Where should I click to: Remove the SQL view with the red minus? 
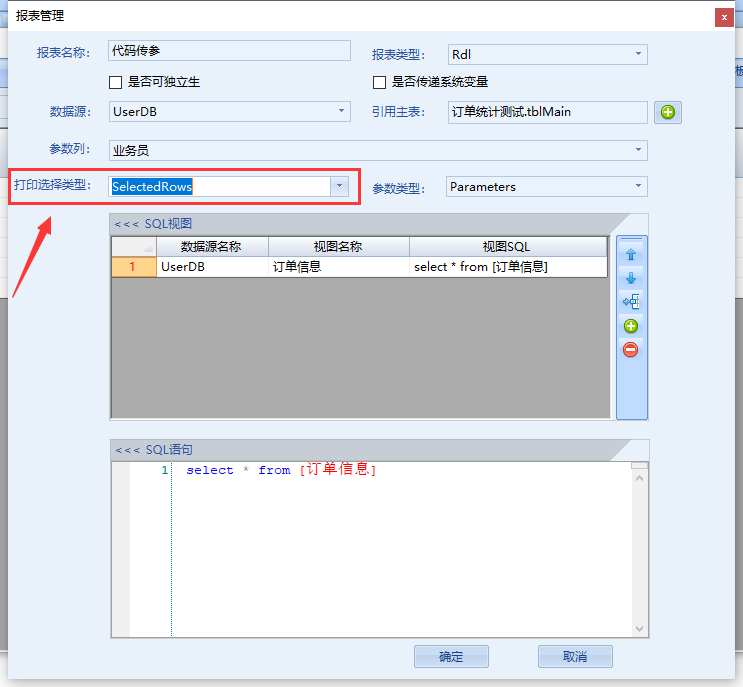631,350
